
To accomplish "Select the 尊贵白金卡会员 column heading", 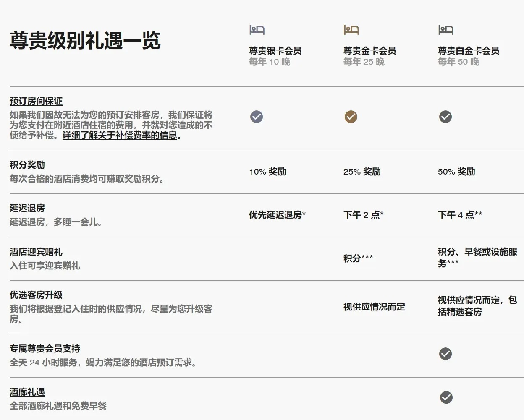I will click(468, 51).
